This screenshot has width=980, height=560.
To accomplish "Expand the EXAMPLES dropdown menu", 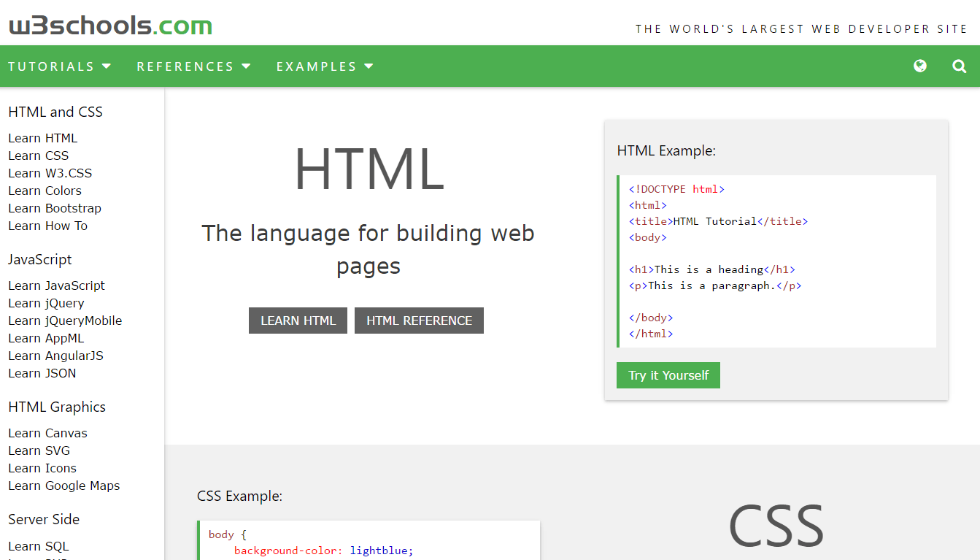I will click(325, 66).
